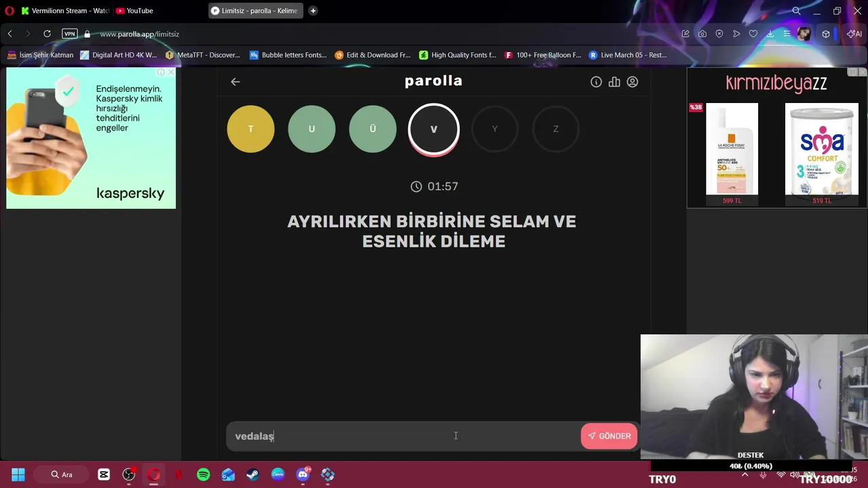Open the Edit & Download bookmark
The image size is (868, 488).
pyautogui.click(x=372, y=55)
